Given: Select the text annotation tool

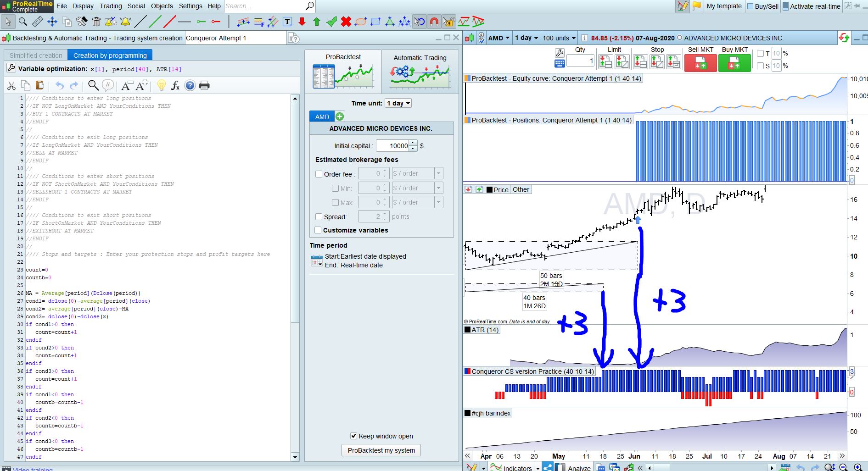Looking at the screenshot, I should (x=287, y=22).
